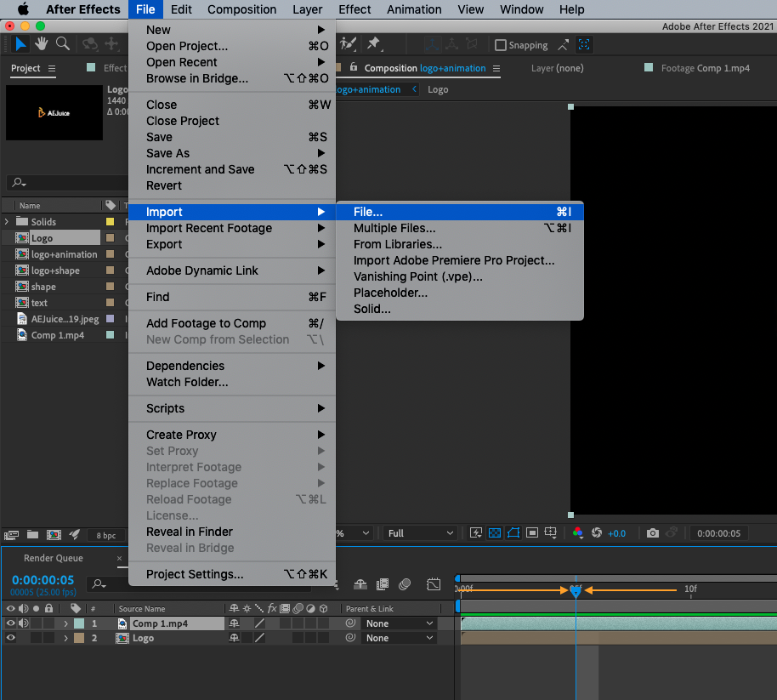Image resolution: width=777 pixels, height=700 pixels.
Task: Click the Reset Exposure icon
Action: (x=597, y=533)
